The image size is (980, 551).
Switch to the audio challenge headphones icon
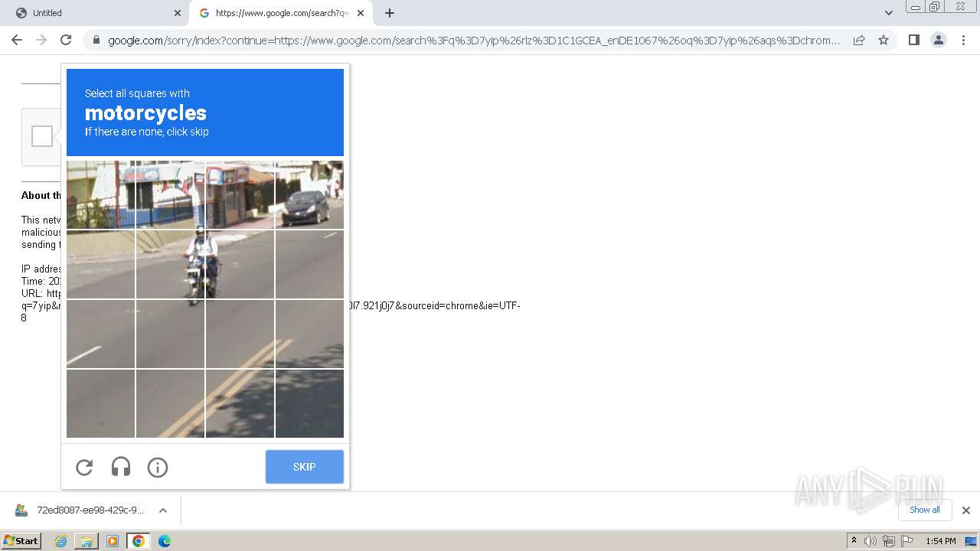(121, 467)
